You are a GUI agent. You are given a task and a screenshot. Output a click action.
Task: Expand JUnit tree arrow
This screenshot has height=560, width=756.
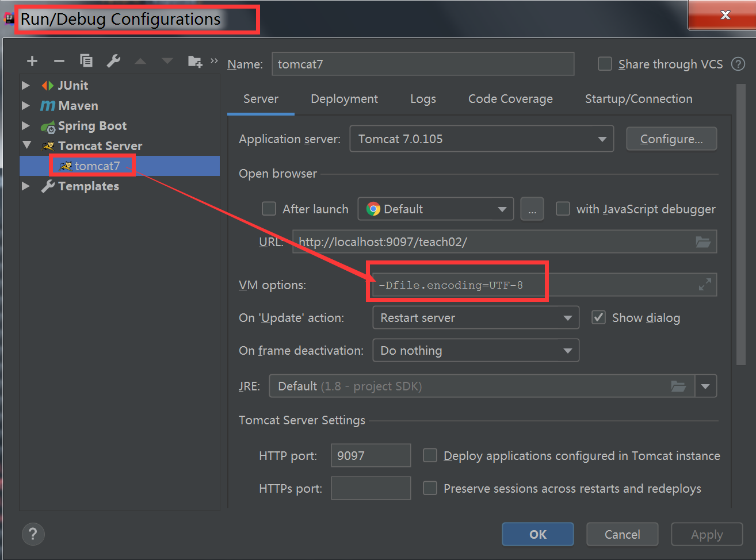point(26,86)
